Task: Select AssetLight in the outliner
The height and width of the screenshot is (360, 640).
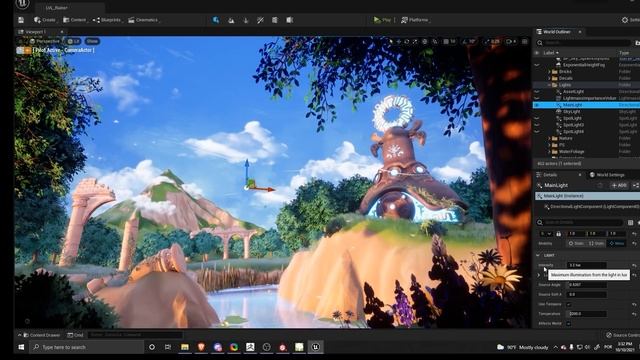Action: click(573, 92)
